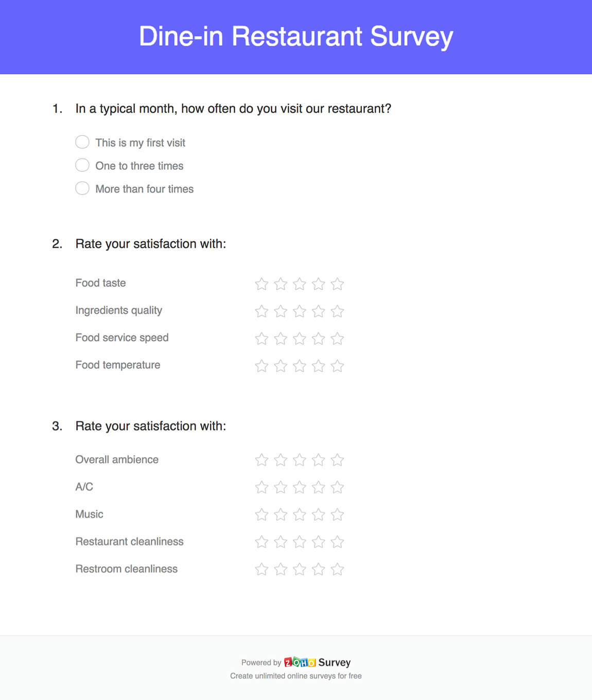Choose the 'One to three times' option
Viewport: 592px width, 700px height.
tap(82, 165)
